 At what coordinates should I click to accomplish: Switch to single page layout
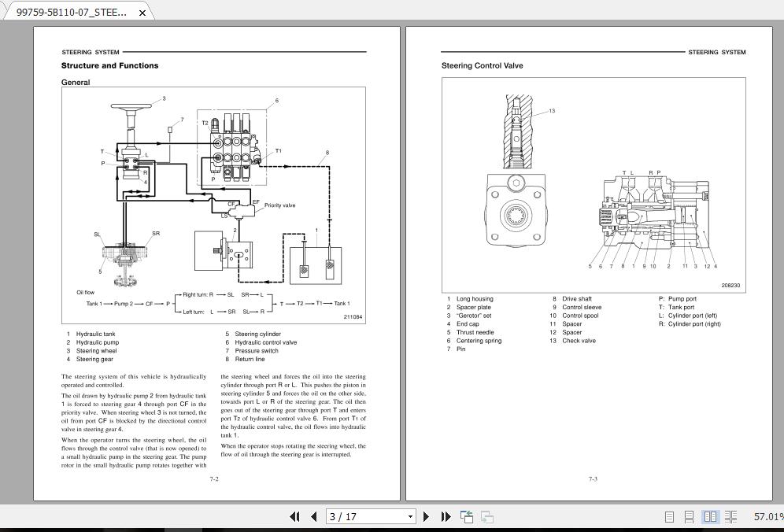point(670,517)
